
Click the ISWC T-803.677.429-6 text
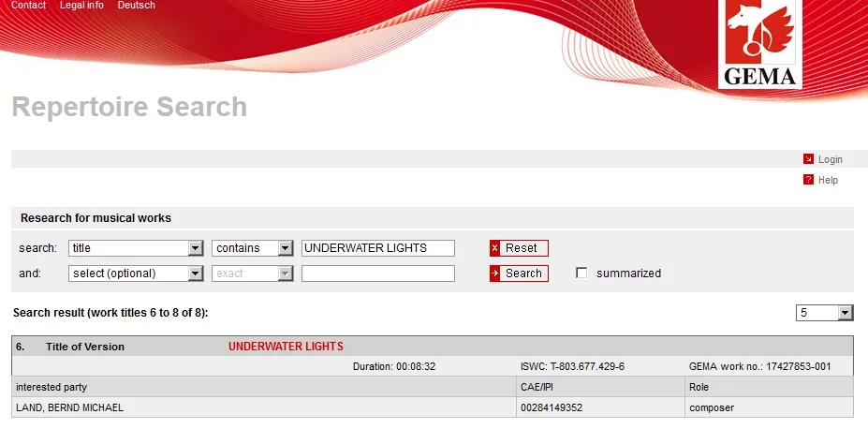tap(572, 366)
